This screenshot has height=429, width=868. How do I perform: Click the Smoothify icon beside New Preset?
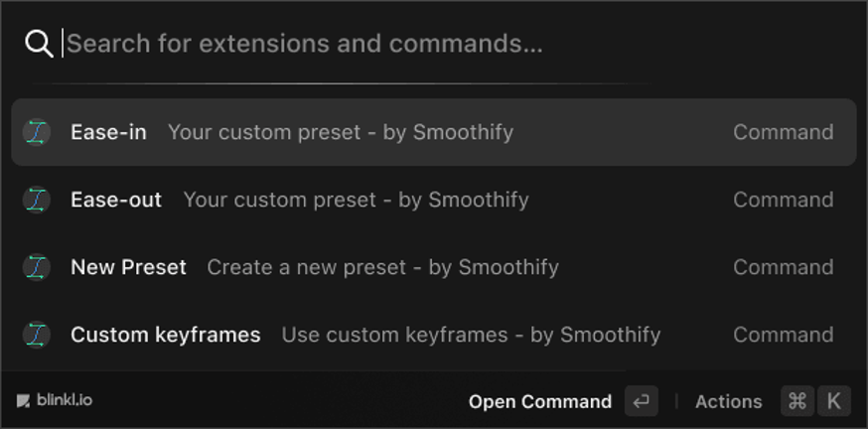tap(37, 267)
